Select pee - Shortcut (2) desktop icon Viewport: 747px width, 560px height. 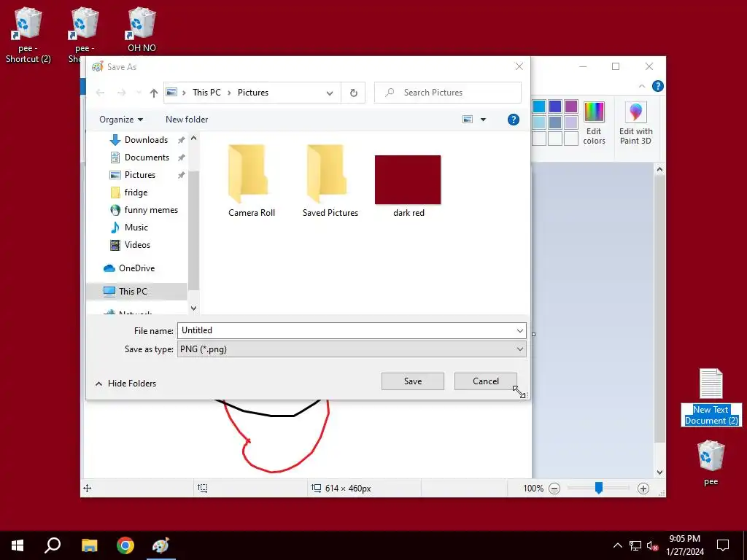coord(28,36)
